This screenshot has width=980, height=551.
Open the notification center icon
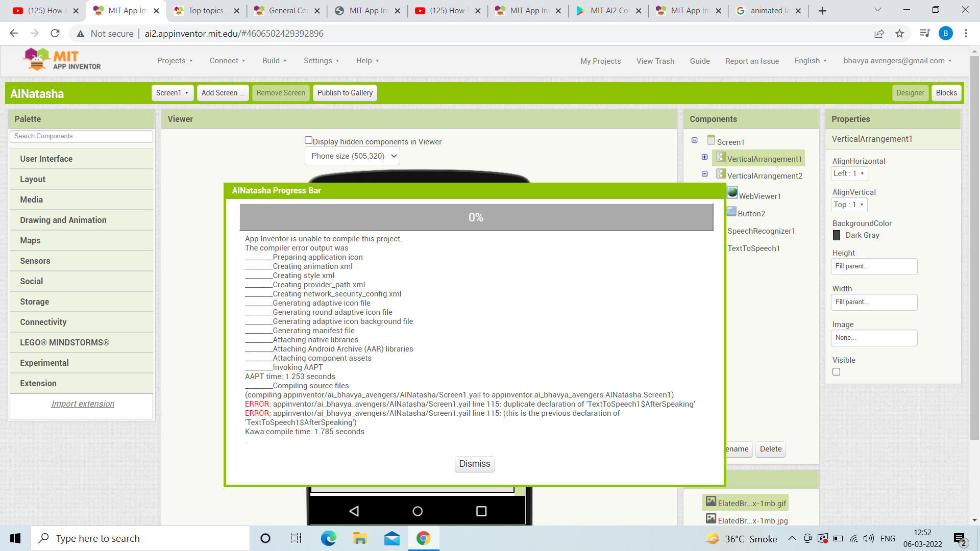click(960, 539)
